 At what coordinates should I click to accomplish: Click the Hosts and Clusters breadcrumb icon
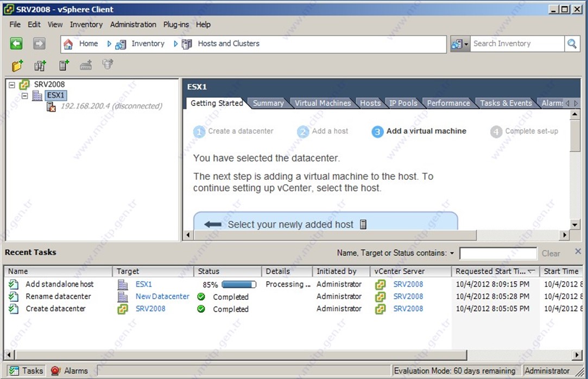[x=187, y=44]
